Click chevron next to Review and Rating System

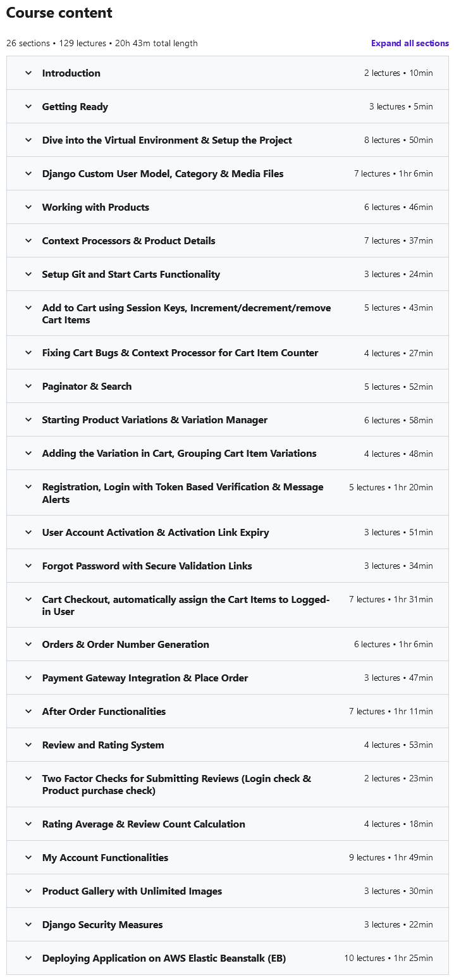click(x=28, y=745)
